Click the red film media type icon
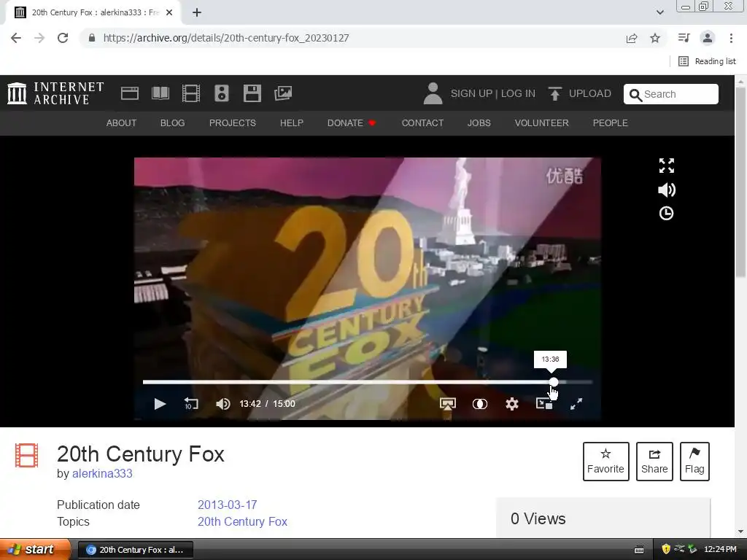 tap(27, 455)
